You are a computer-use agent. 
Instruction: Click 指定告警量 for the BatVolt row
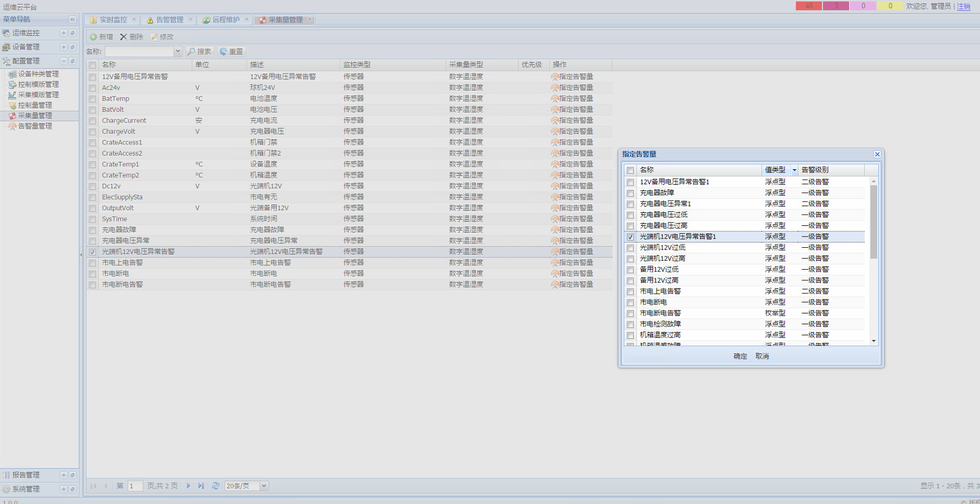coord(572,110)
